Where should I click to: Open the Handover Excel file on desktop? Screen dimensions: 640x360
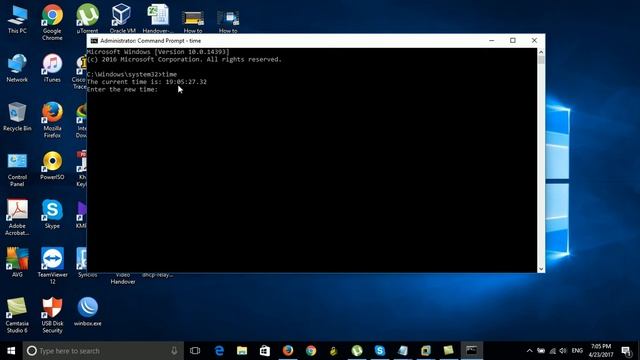pos(158,19)
